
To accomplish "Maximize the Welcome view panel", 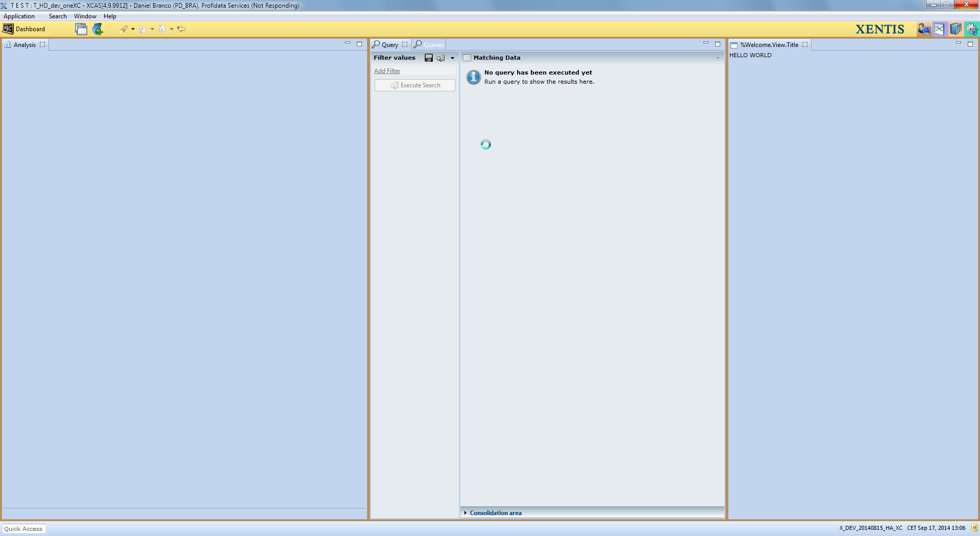I will coord(970,44).
